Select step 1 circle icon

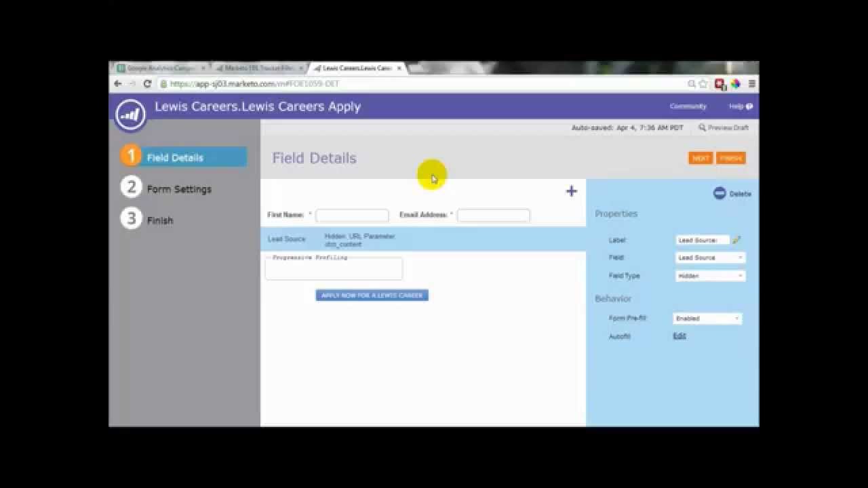click(x=131, y=156)
